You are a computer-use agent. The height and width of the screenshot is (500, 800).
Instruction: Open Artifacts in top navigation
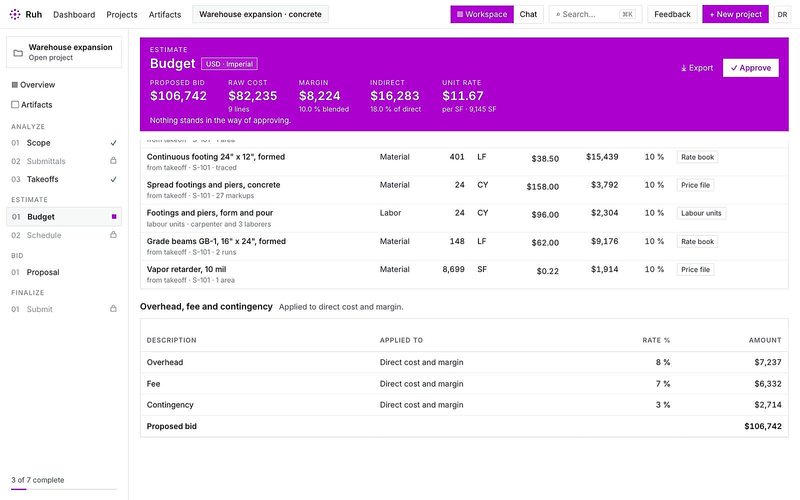coord(165,14)
